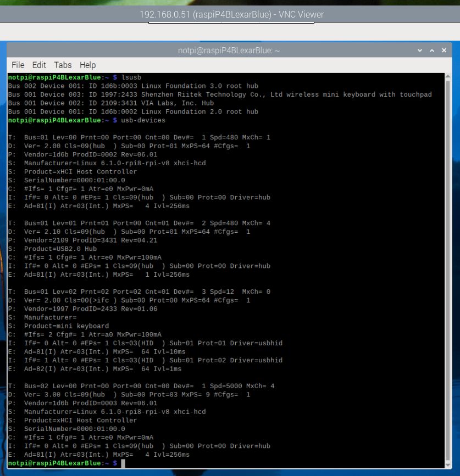Click 'Ivl=10ms' endpoint line
Screen dimensions: 460x476
point(97,351)
